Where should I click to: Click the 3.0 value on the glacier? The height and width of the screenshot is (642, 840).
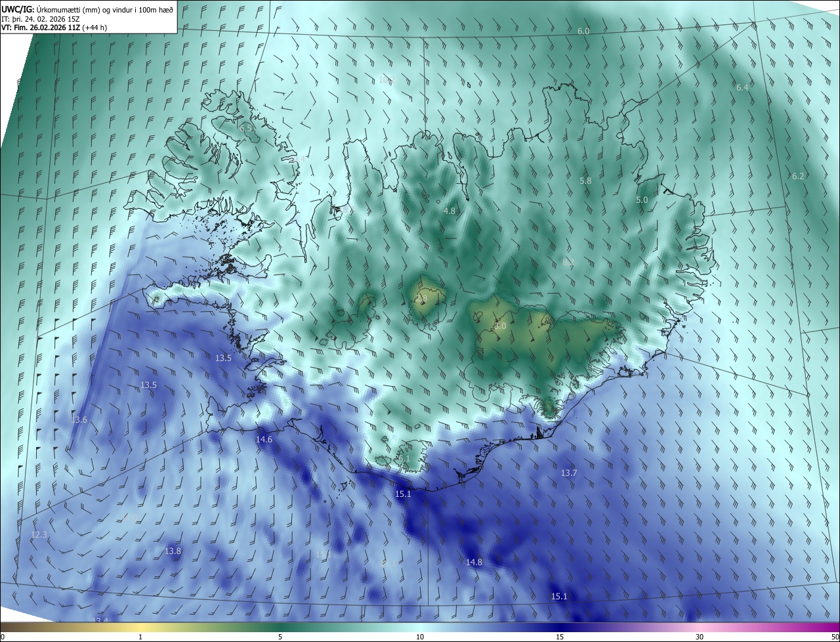[500, 326]
